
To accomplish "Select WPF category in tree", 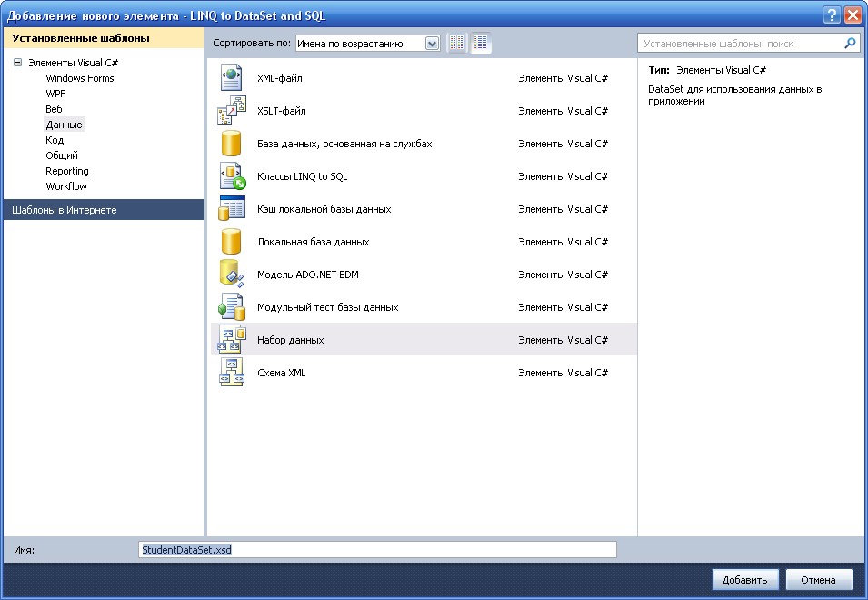I will (x=55, y=94).
